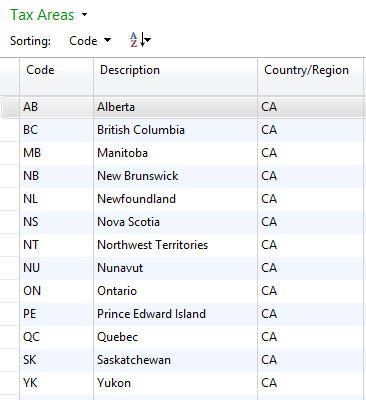Select the Saskatchewan description cell
Image resolution: width=366 pixels, height=400 pixels.
tap(175, 360)
